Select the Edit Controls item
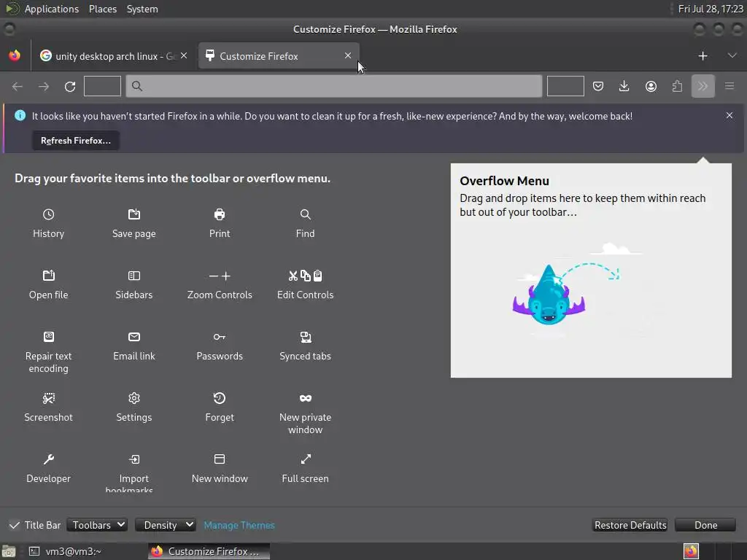The width and height of the screenshot is (747, 560). (306, 284)
